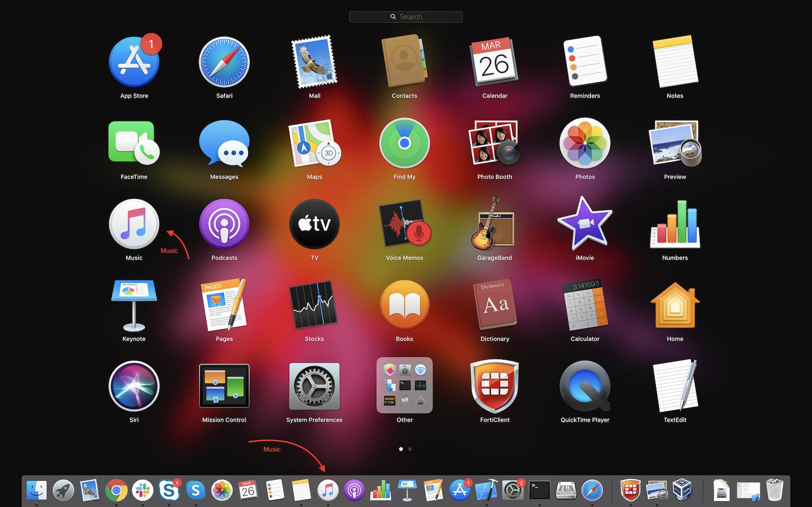Open the Dictionary app
The width and height of the screenshot is (812, 507).
(x=495, y=305)
